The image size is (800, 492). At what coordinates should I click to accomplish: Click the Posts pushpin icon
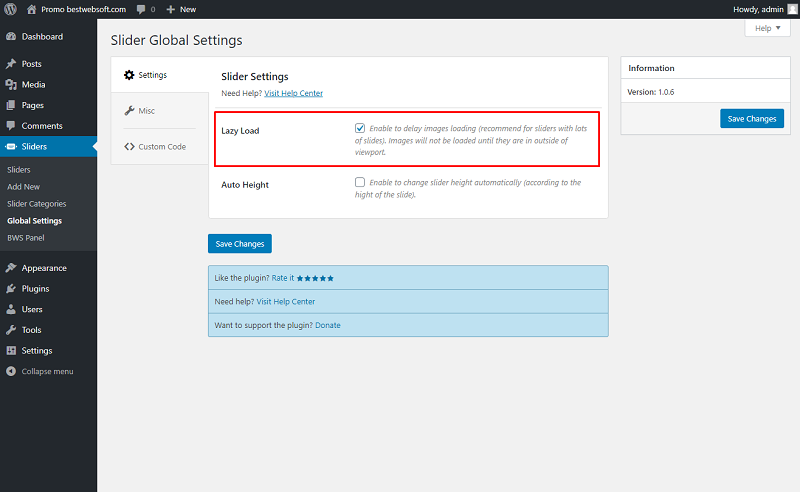[11, 64]
